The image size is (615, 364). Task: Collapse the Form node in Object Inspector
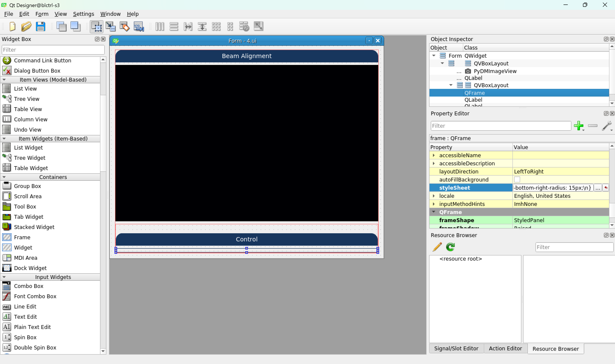434,56
